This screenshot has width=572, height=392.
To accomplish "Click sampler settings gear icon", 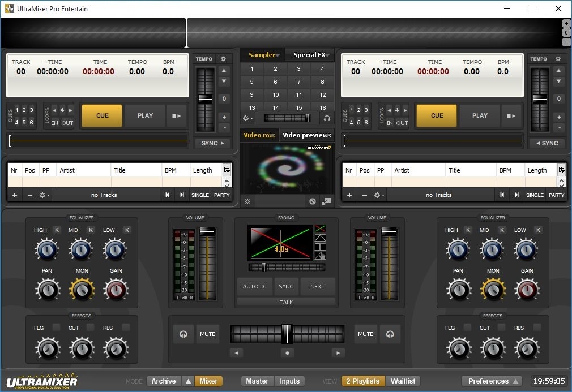I will click(247, 118).
